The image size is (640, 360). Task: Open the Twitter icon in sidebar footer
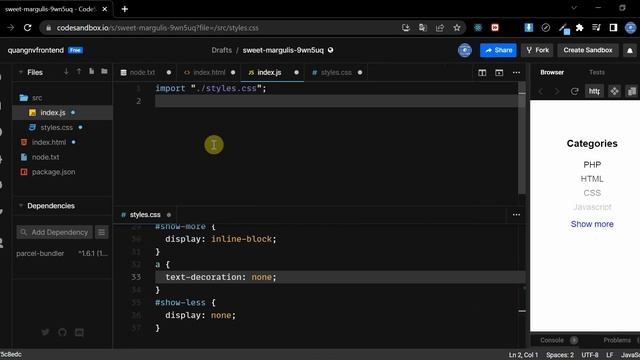click(45, 332)
